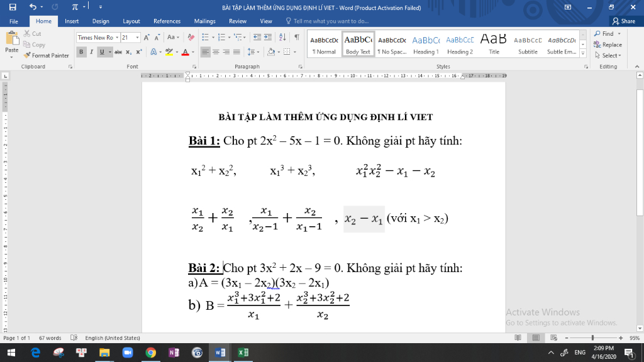Screen dimensions: 644x362
Task: Toggle Subscript formatting
Action: pyautogui.click(x=128, y=52)
